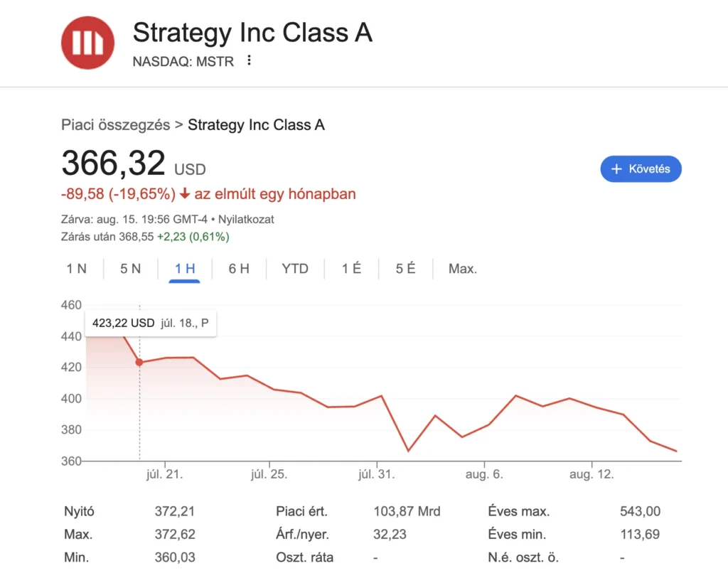Select the 1 N time range tab
This screenshot has width=728, height=578.
pyautogui.click(x=77, y=269)
